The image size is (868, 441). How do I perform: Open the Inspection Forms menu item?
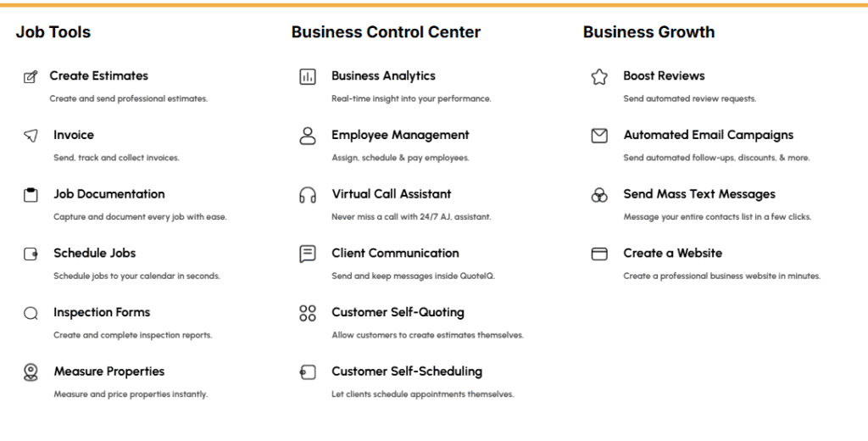click(x=102, y=312)
